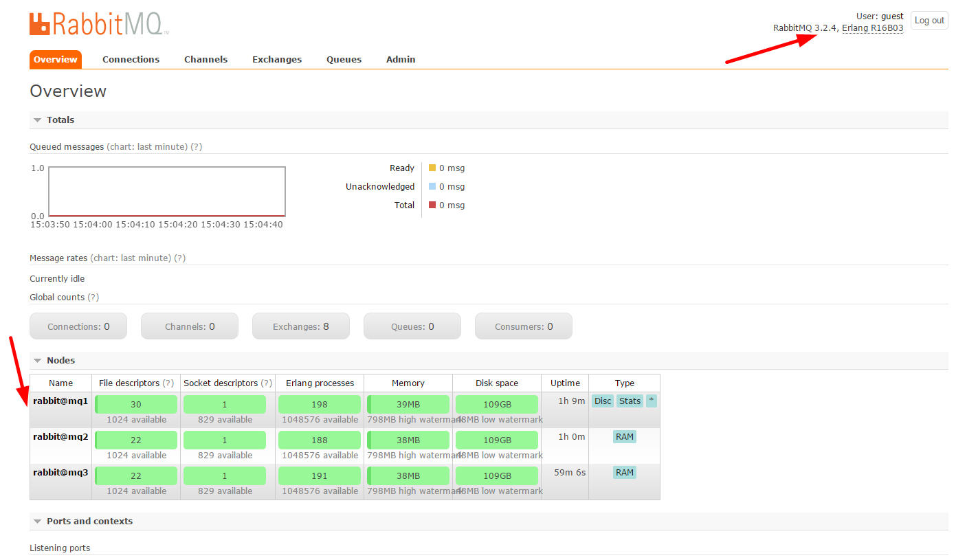Click rabbit@mq1 Erlang processes bar 198
This screenshot has width=978, height=560.
point(320,404)
